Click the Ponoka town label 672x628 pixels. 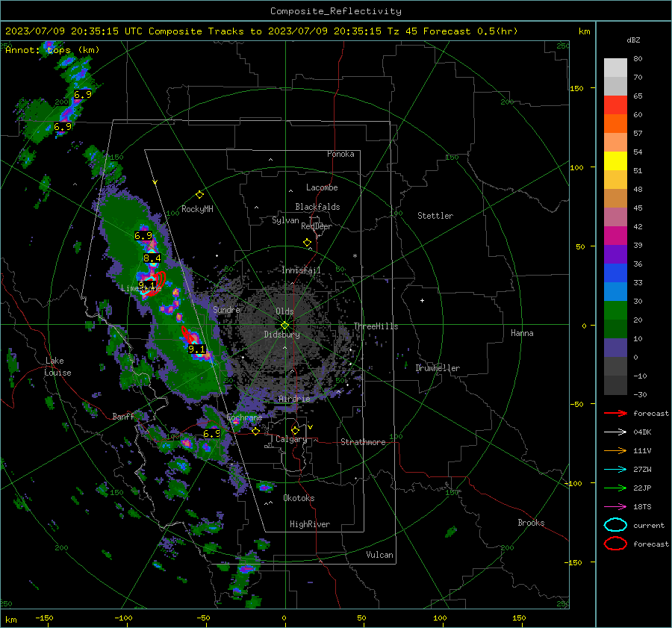point(340,154)
